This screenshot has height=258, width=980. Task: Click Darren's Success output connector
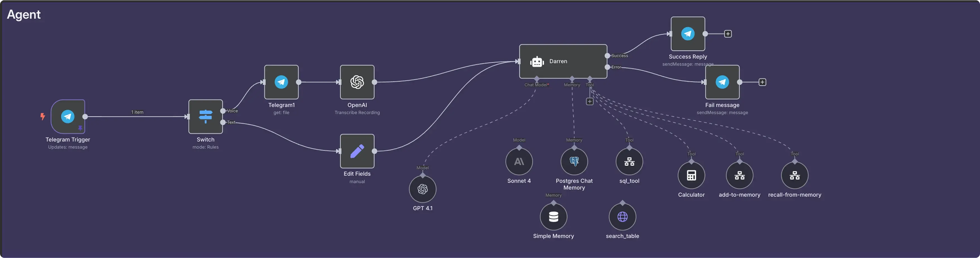(607, 56)
